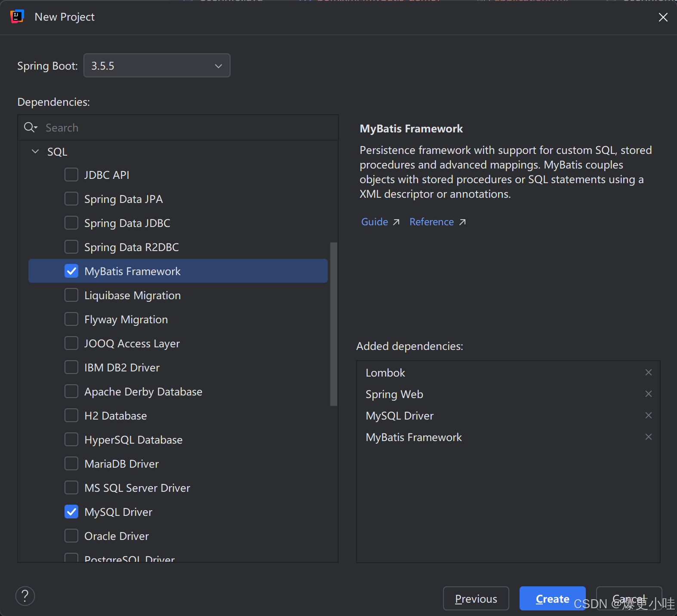The image size is (677, 616).
Task: Select the Oracle Driver row label
Action: coord(117,536)
